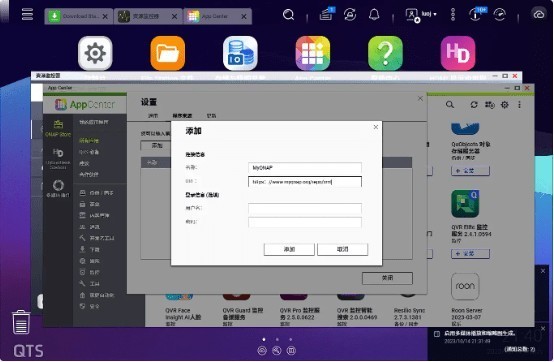
Task: Open the App Center three-dot more menu
Action: [x=519, y=105]
